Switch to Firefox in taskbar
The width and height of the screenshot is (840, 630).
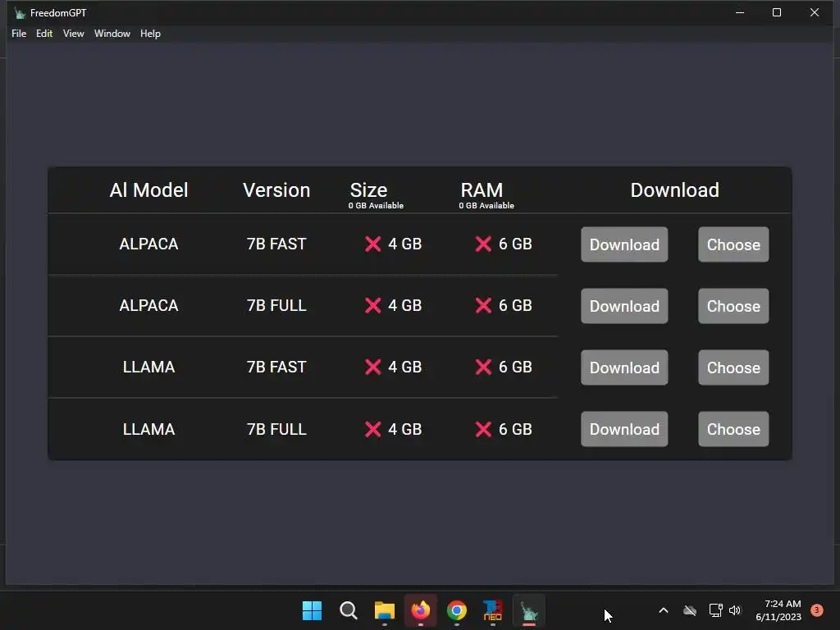click(x=421, y=610)
